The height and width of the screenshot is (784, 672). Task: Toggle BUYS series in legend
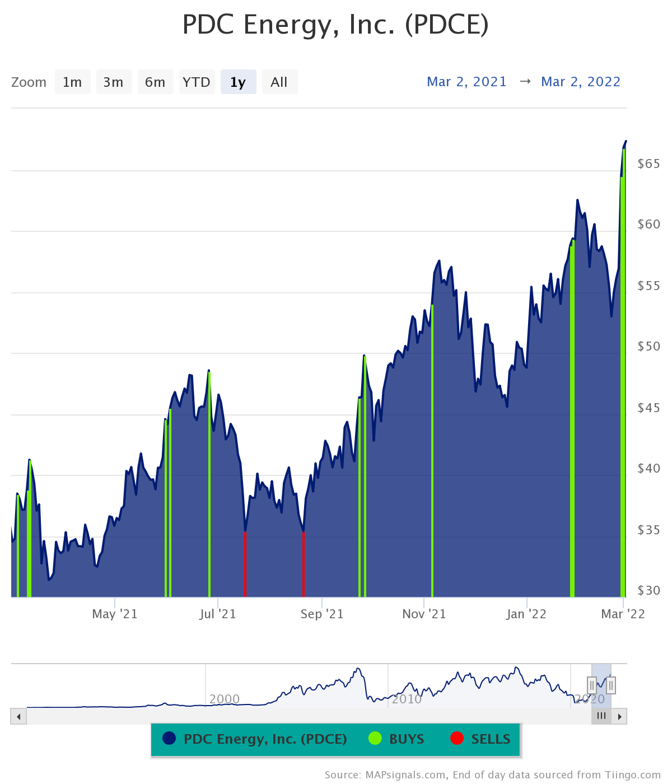click(x=396, y=739)
